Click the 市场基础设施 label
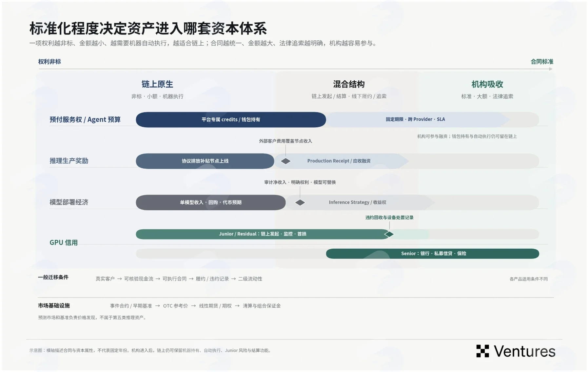The width and height of the screenshot is (588, 372). (54, 306)
